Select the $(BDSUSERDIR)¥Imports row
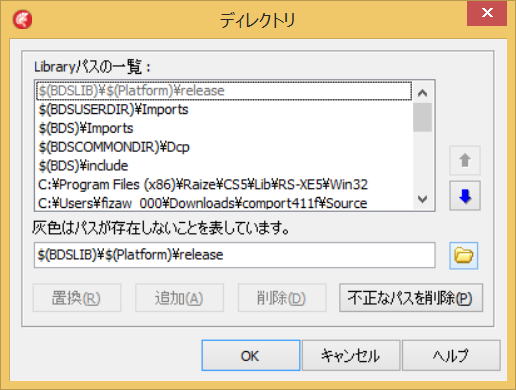 [x=224, y=109]
